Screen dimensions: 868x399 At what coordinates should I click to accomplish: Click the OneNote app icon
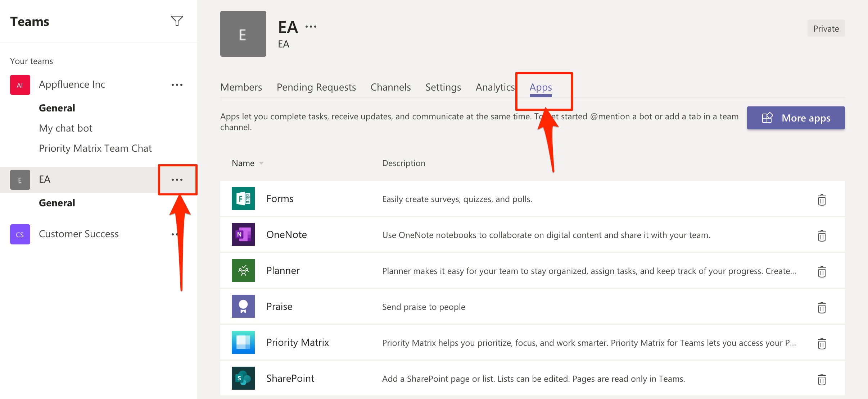(x=243, y=234)
